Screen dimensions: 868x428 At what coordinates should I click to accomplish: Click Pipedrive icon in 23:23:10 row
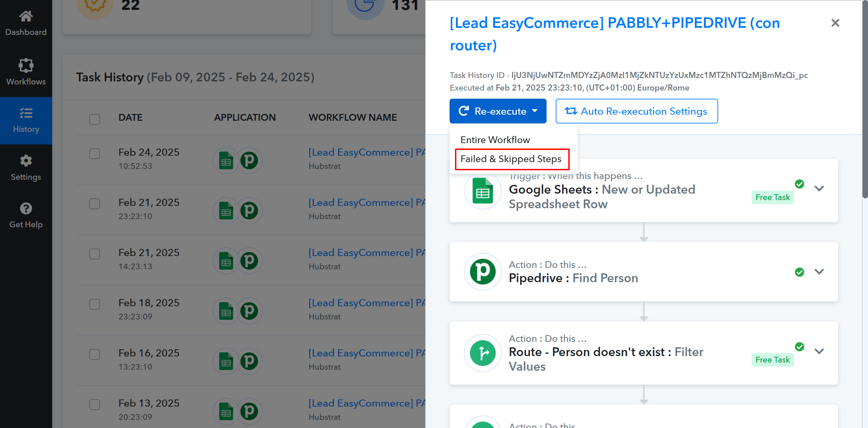coord(249,210)
